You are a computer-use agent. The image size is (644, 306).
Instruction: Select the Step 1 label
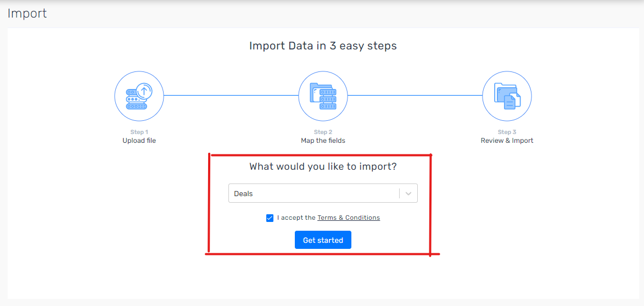(x=139, y=132)
